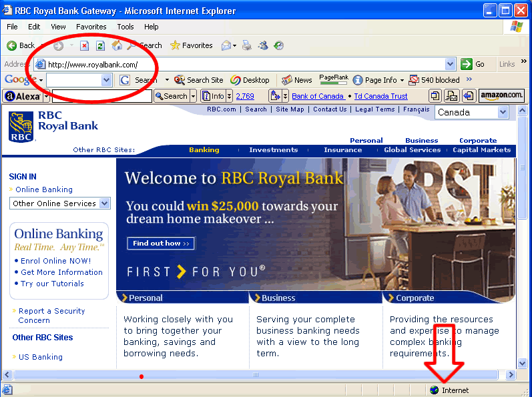Expand Google search box dropdown
This screenshot has height=397, width=532.
click(x=106, y=80)
